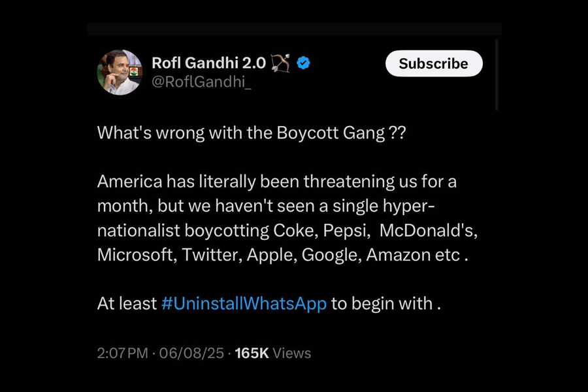Click the Rofl Gandhi 2.0 display name
588x392 pixels.
tap(208, 63)
